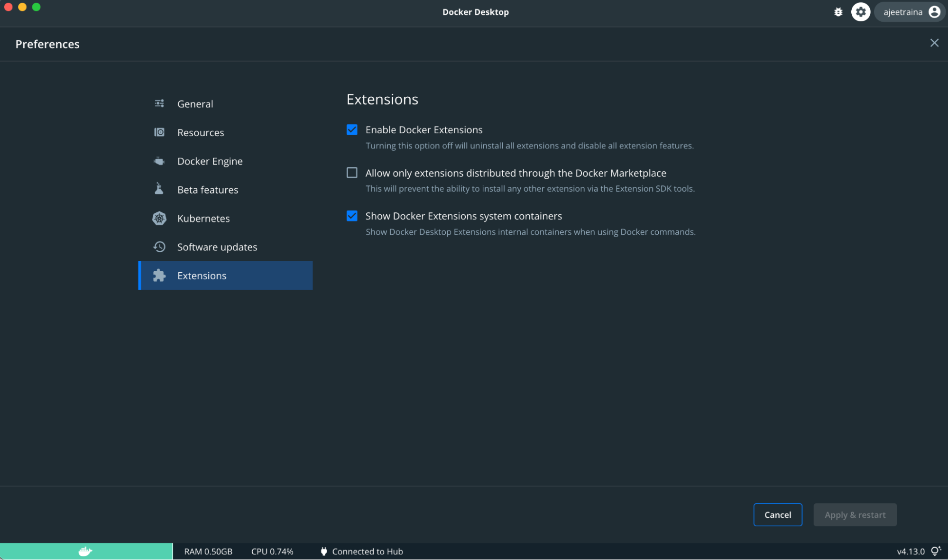
Task: Click the user profile ajeetraina icon
Action: [x=935, y=12]
